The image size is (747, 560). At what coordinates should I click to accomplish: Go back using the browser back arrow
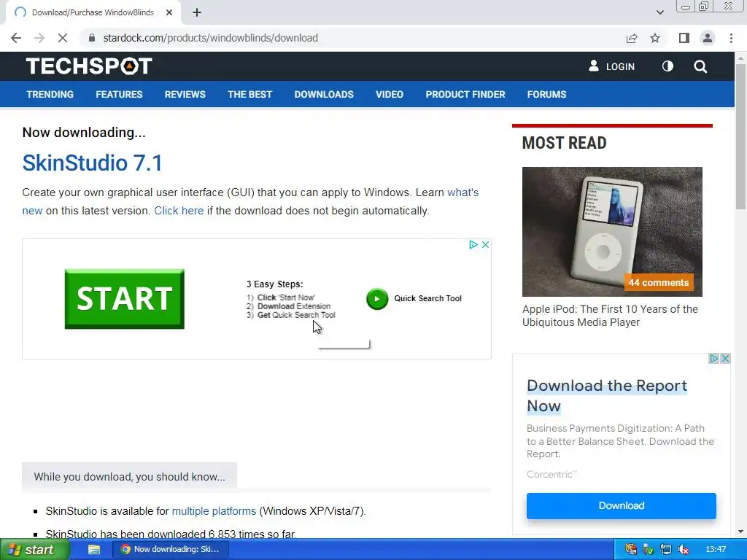coord(16,38)
